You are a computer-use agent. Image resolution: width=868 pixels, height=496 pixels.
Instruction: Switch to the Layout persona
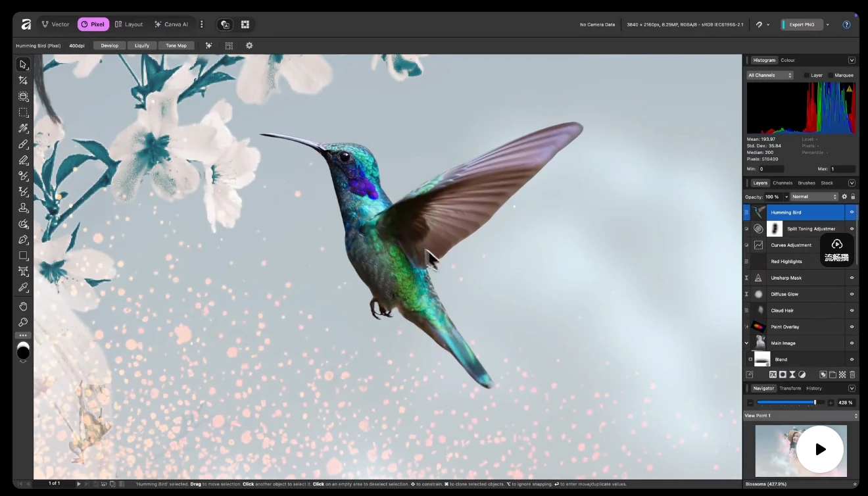(x=128, y=24)
